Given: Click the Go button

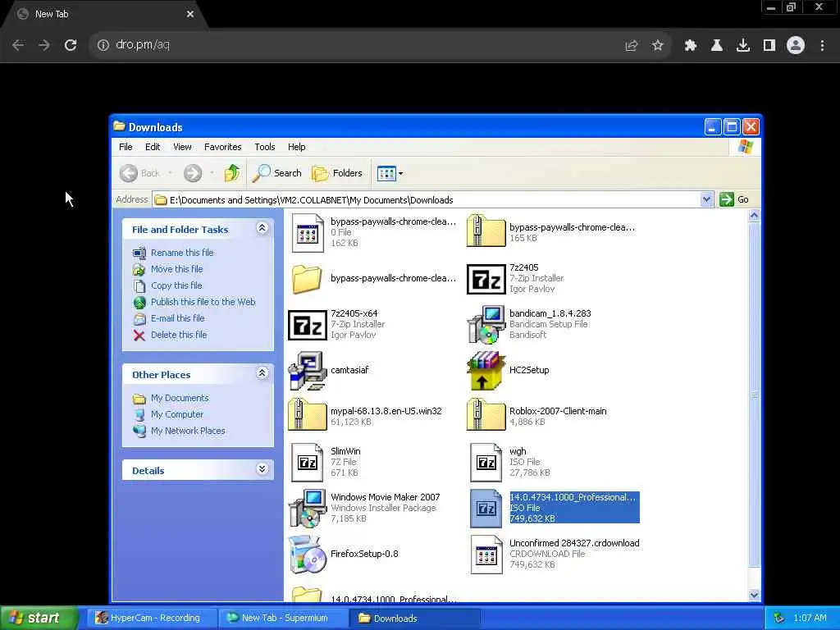Looking at the screenshot, I should point(734,199).
